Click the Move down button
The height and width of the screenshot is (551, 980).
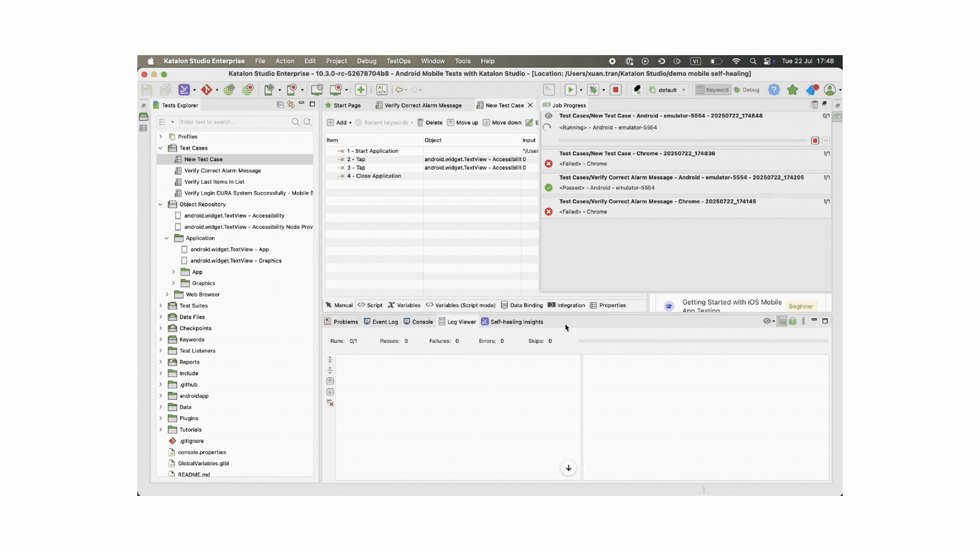[502, 122]
